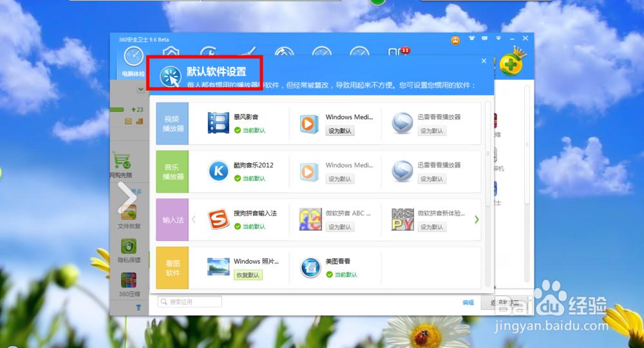The width and height of the screenshot is (644, 348).
Task: Click the magnifier icon in 搜索应用 box
Action: point(164,302)
